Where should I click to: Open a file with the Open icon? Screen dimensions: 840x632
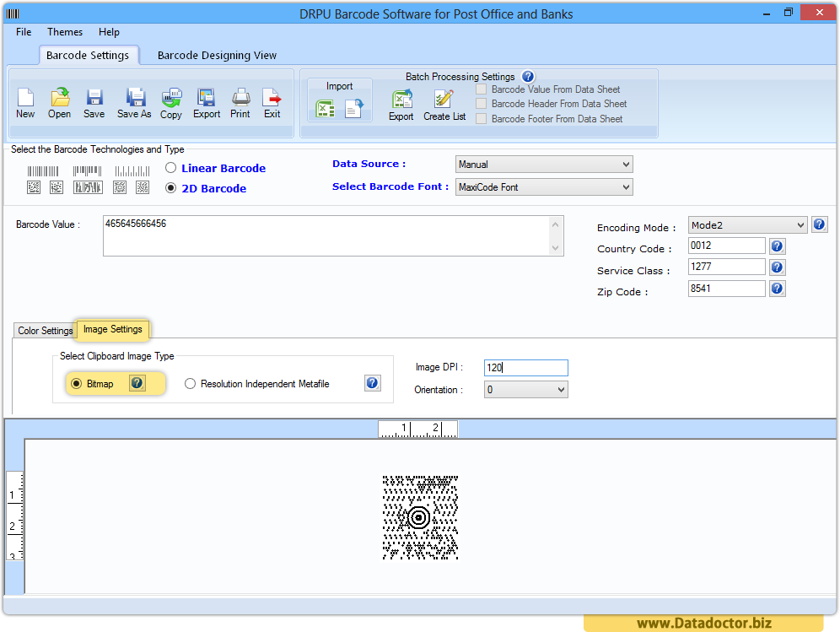tap(60, 103)
